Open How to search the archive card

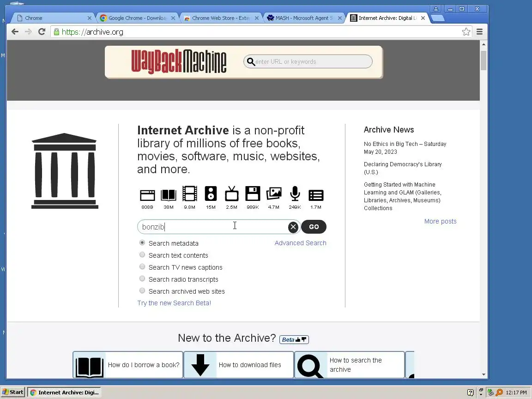(x=350, y=365)
